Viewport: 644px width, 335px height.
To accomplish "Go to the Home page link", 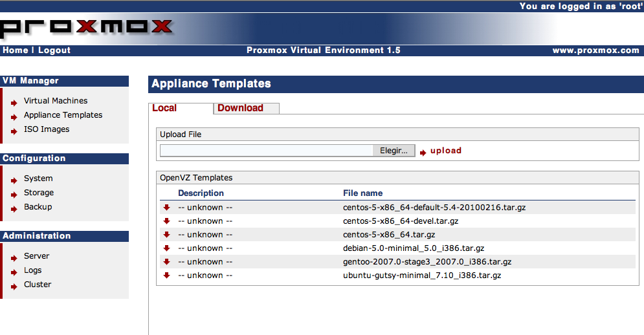I will [x=16, y=50].
